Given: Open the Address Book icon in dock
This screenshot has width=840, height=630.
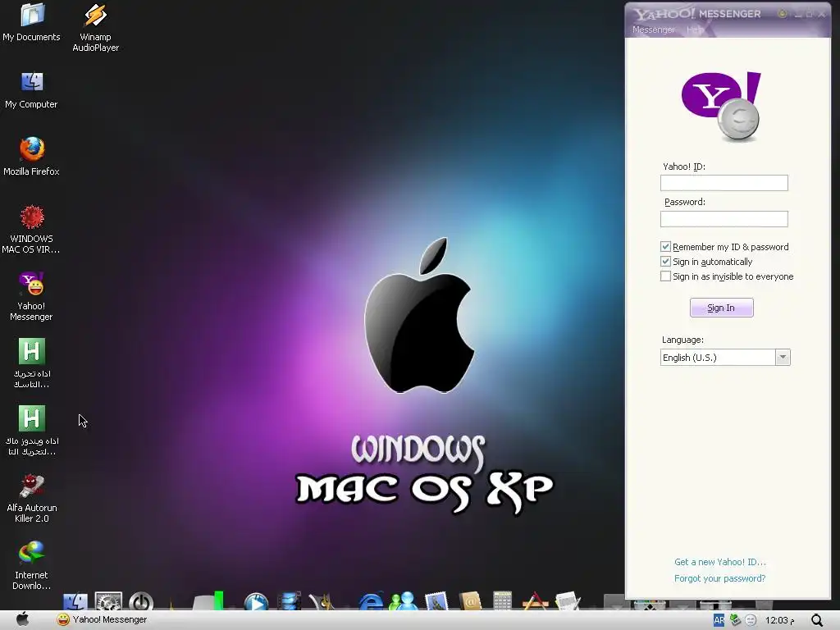Looking at the screenshot, I should pos(470,601).
